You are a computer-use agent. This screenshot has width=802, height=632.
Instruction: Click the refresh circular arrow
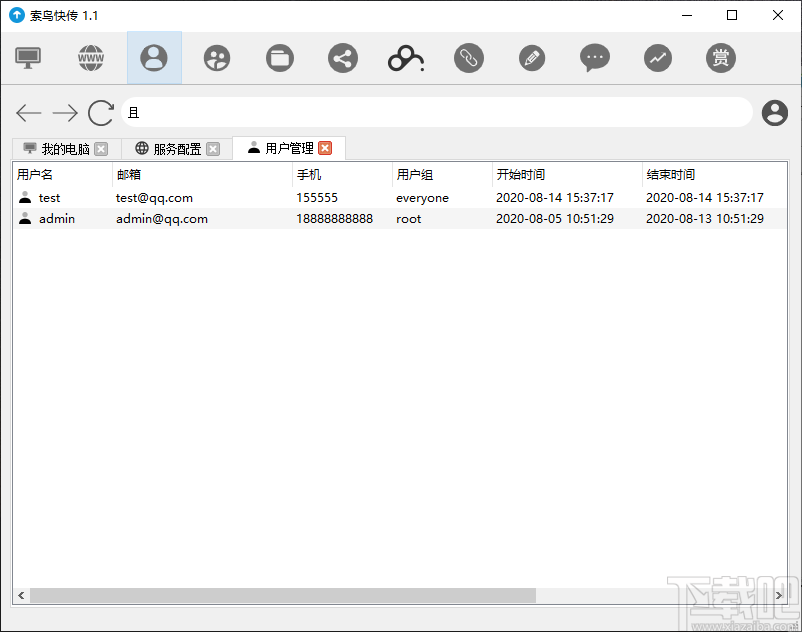point(101,112)
